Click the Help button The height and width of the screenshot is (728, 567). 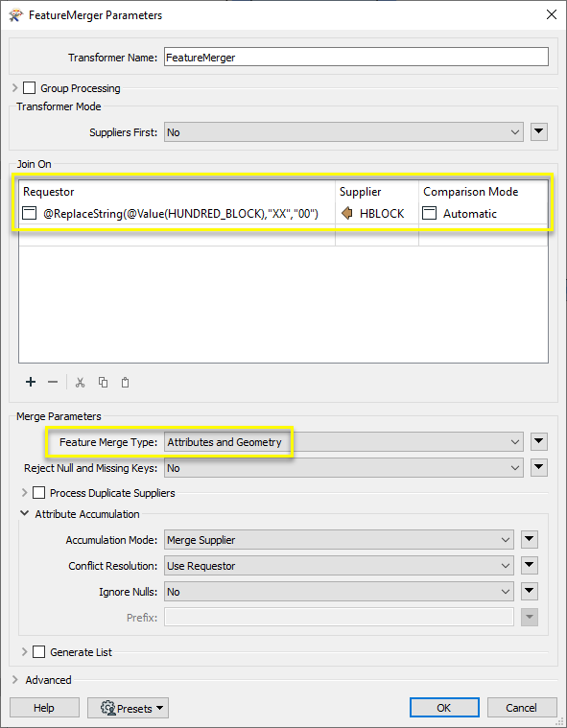point(44,708)
